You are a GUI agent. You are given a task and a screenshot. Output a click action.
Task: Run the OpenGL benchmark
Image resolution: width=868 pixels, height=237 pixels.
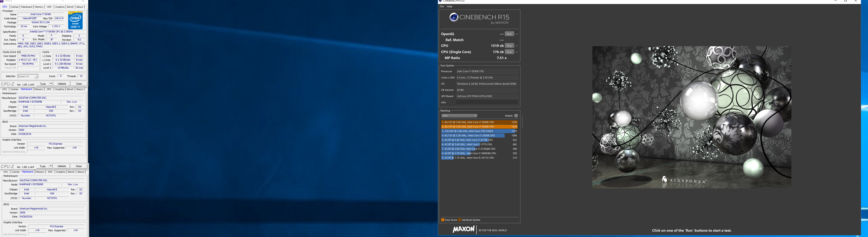[510, 34]
